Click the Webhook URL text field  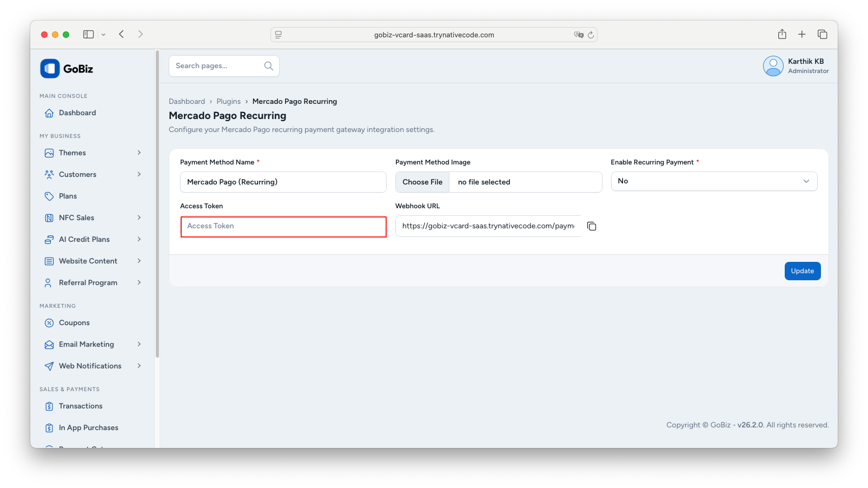pos(488,226)
